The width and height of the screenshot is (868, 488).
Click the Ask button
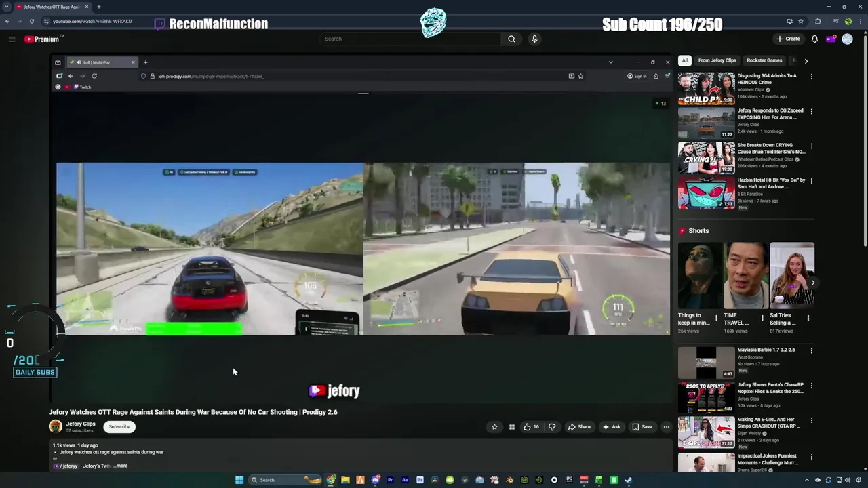tap(611, 427)
